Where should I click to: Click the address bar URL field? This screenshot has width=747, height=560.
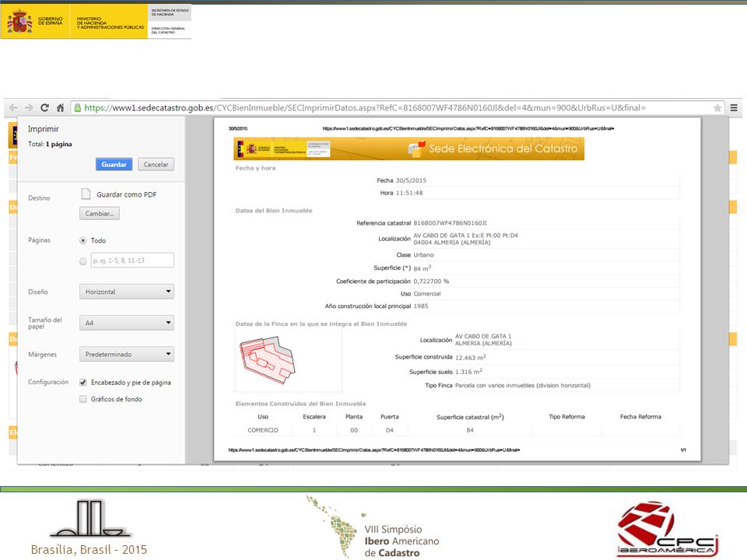click(x=398, y=107)
